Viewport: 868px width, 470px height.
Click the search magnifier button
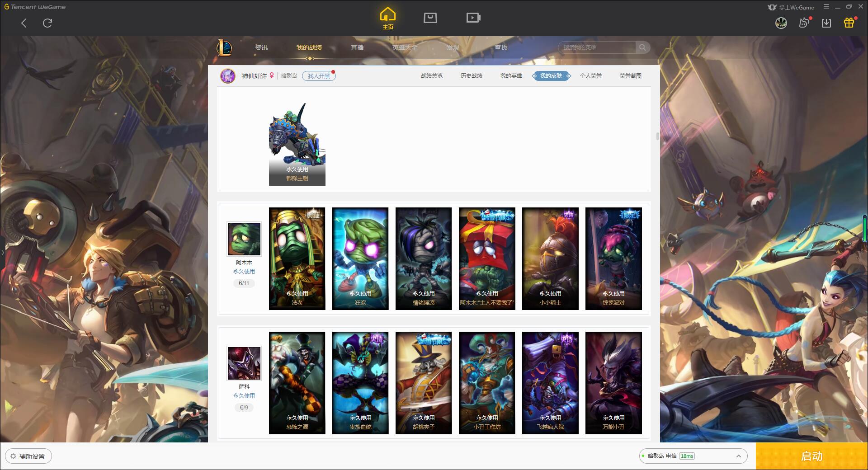[x=642, y=47]
